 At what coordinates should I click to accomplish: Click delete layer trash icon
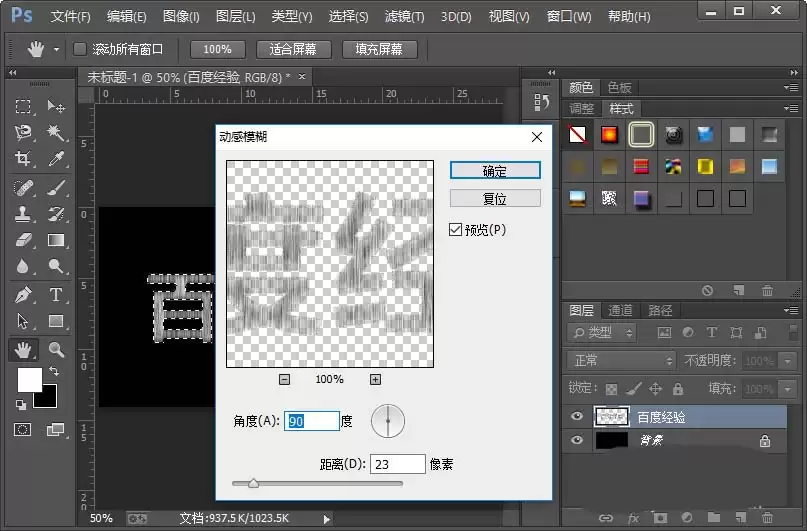pos(767,518)
